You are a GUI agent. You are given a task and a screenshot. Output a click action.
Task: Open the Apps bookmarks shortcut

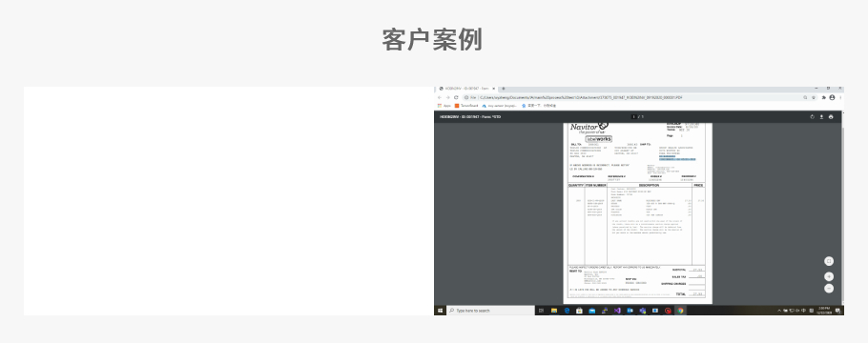tap(444, 106)
